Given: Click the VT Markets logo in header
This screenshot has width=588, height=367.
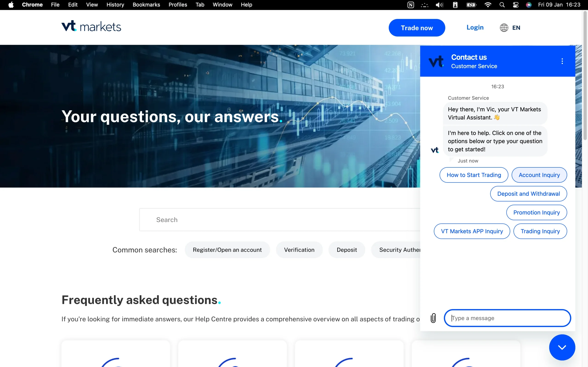Looking at the screenshot, I should click(x=91, y=26).
